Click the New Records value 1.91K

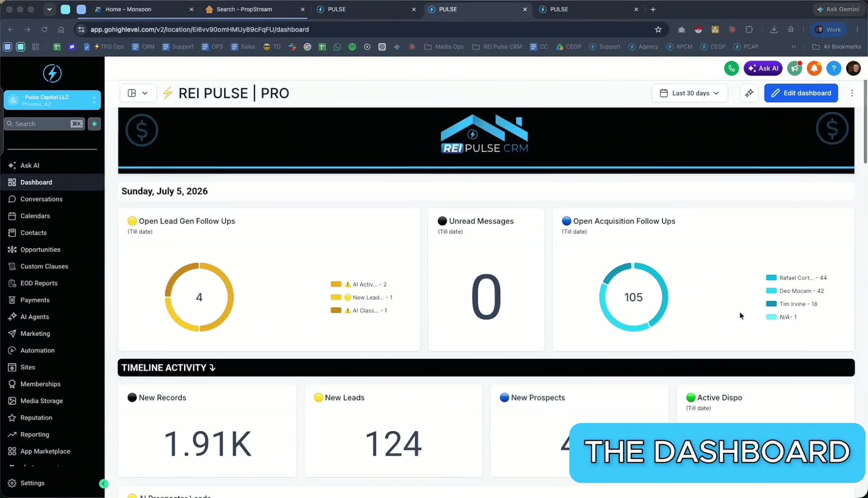click(x=208, y=444)
